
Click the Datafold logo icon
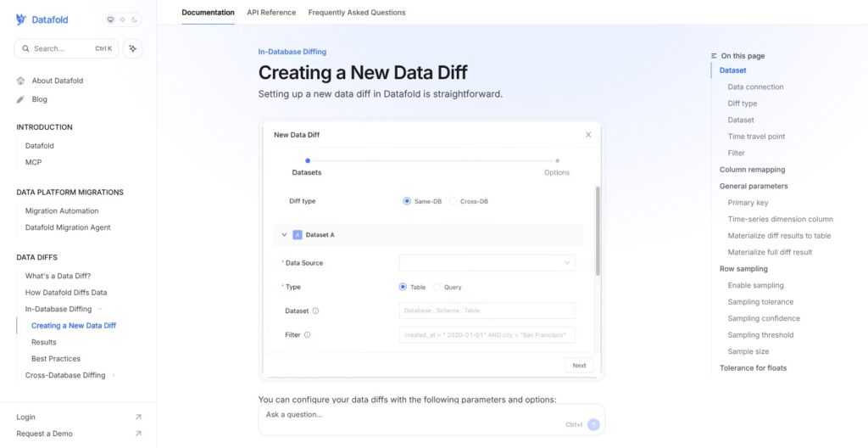click(21, 20)
